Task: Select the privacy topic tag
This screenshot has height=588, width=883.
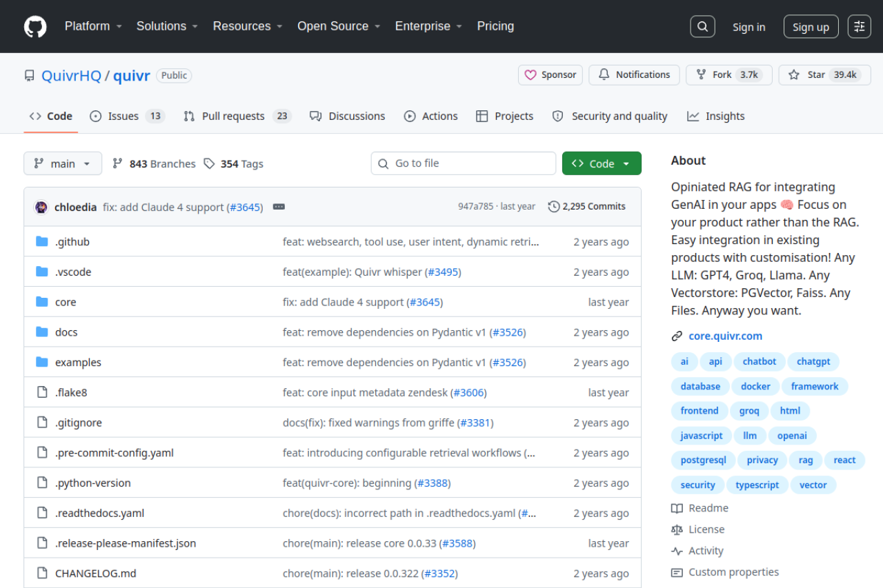Action: 762,460
